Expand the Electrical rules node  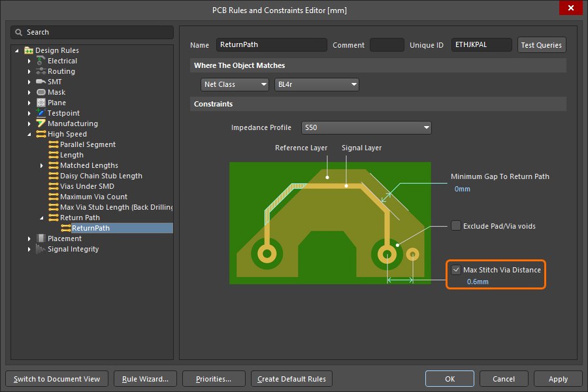[29, 61]
